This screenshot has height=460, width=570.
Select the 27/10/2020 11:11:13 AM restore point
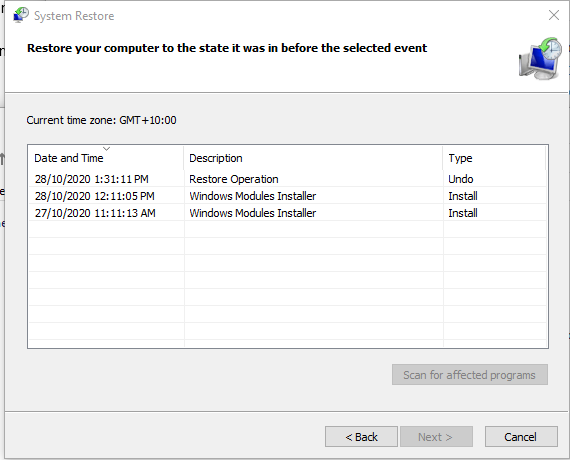click(288, 213)
